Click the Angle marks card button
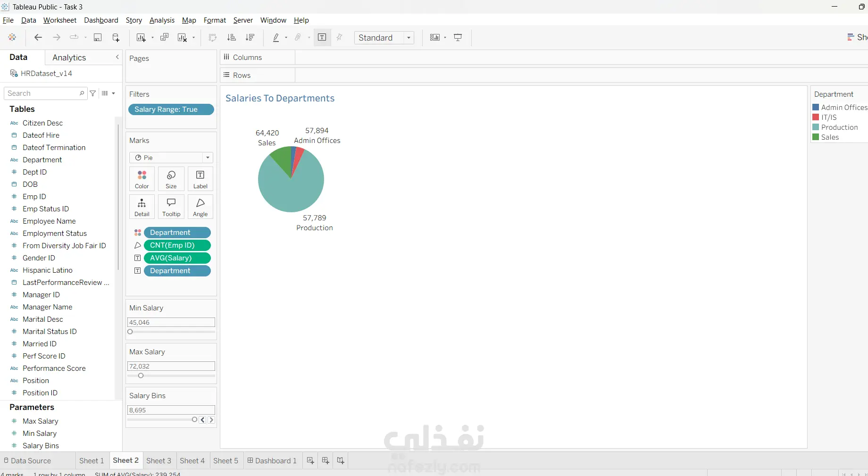 click(200, 207)
